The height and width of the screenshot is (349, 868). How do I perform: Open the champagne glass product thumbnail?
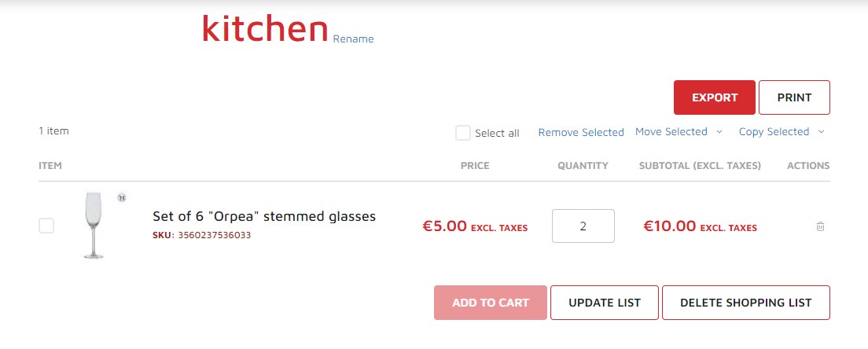[x=94, y=225]
